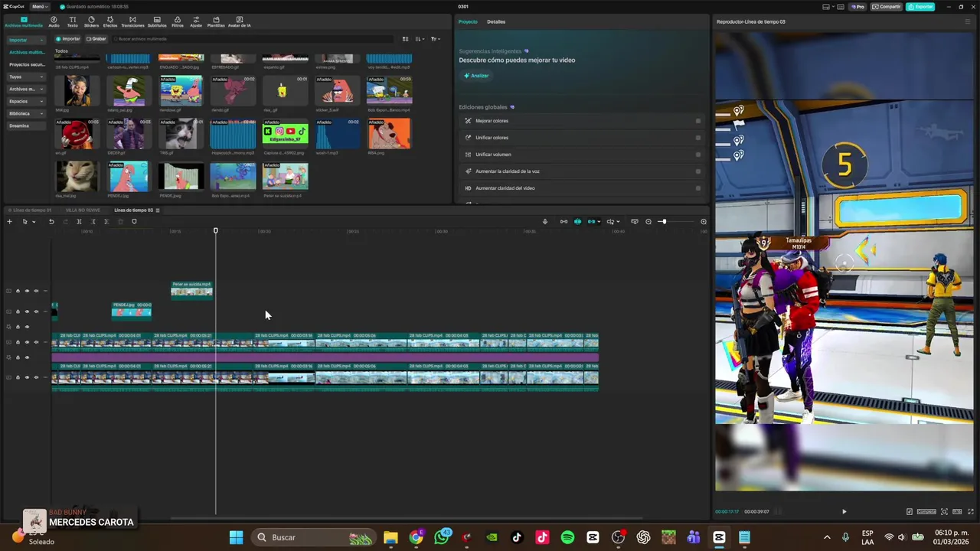This screenshot has width=980, height=551.
Task: Open the Subtítulos panel
Action: [157, 21]
